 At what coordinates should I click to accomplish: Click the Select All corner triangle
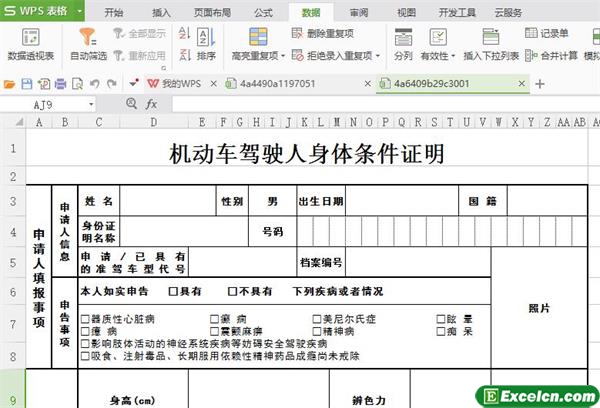tap(19, 122)
